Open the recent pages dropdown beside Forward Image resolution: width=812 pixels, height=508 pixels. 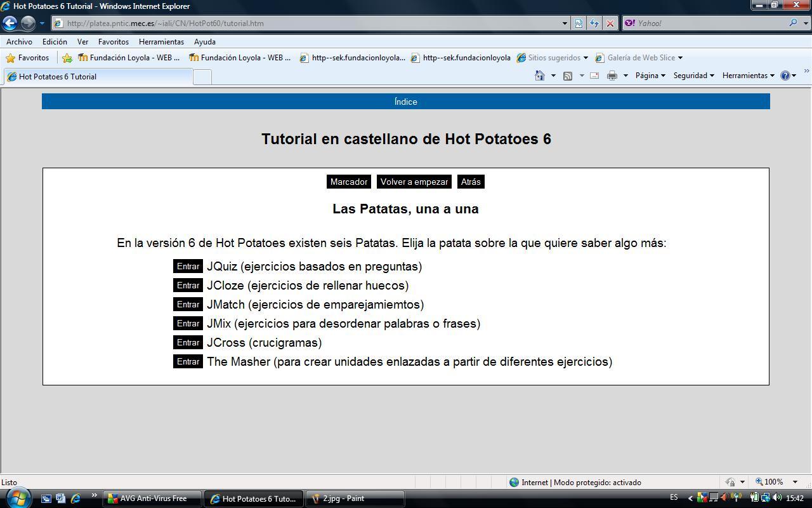42,23
